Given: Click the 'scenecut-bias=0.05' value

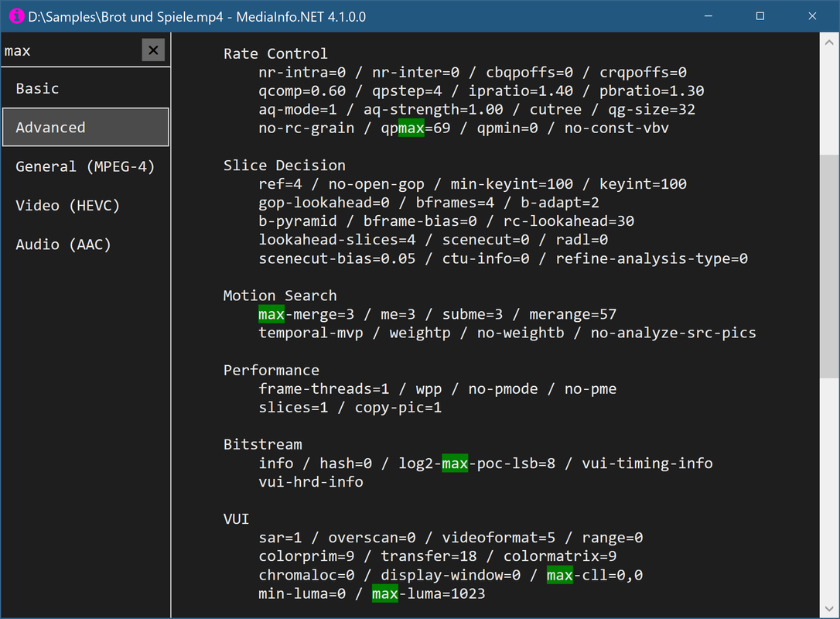Looking at the screenshot, I should pyautogui.click(x=337, y=258).
